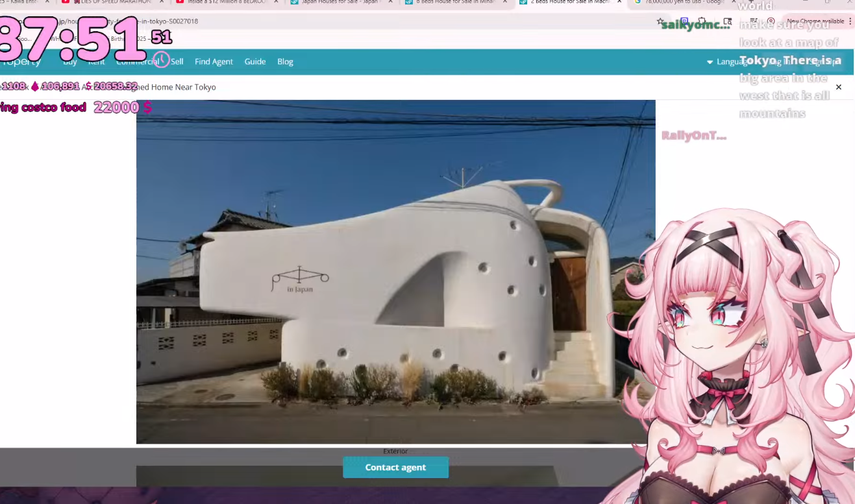This screenshot has height=504, width=855.
Task: Close the '2 Beds House for Sale' tab
Action: point(619,2)
